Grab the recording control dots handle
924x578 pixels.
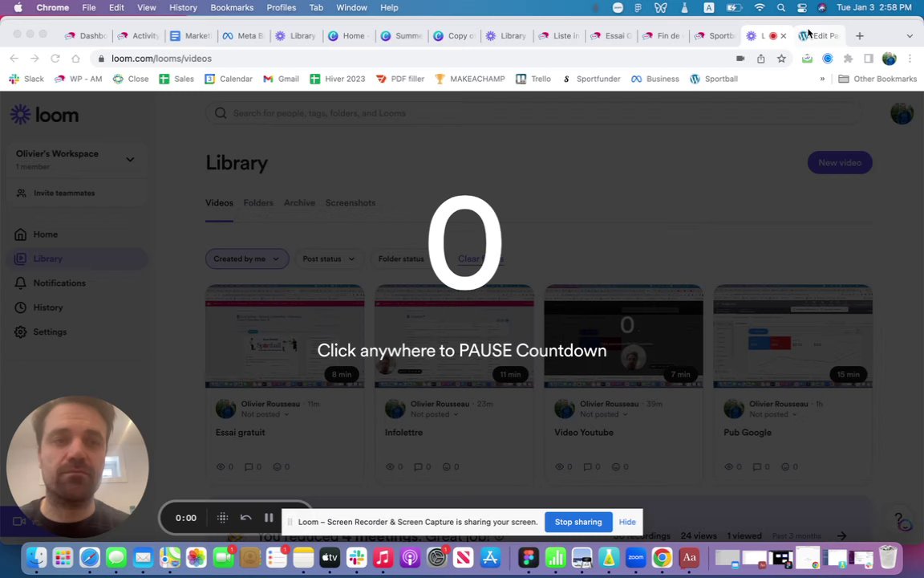click(222, 518)
